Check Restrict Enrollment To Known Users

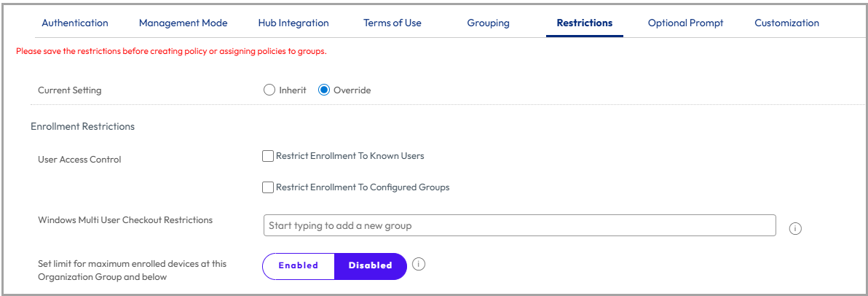268,156
